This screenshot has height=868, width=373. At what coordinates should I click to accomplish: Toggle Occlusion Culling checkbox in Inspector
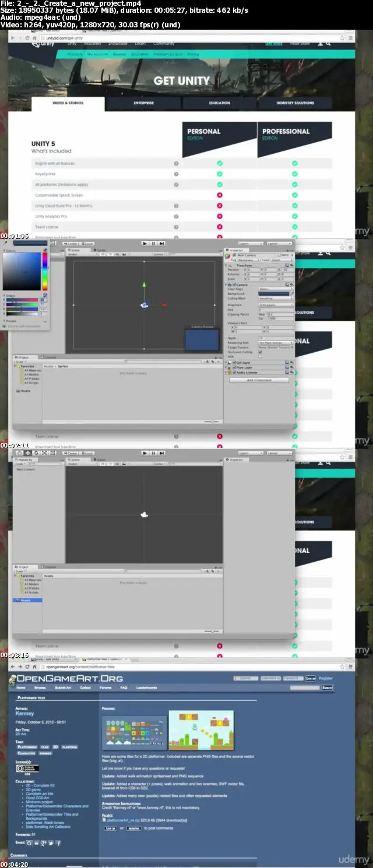(260, 352)
